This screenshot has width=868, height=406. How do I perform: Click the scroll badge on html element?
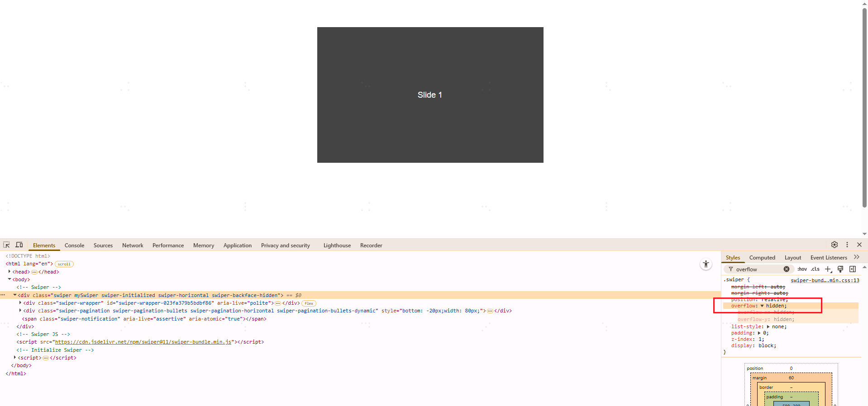[64, 264]
